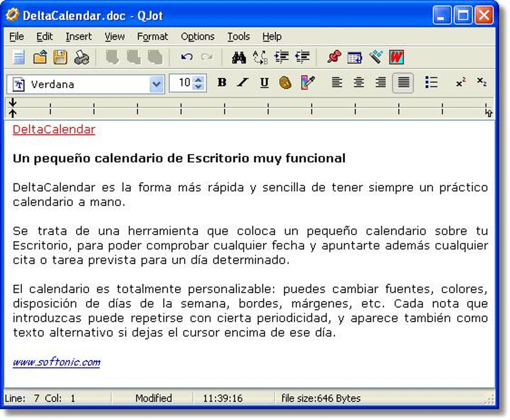Click the left indent marker on ruler
The width and height of the screenshot is (510, 420).
point(12,108)
